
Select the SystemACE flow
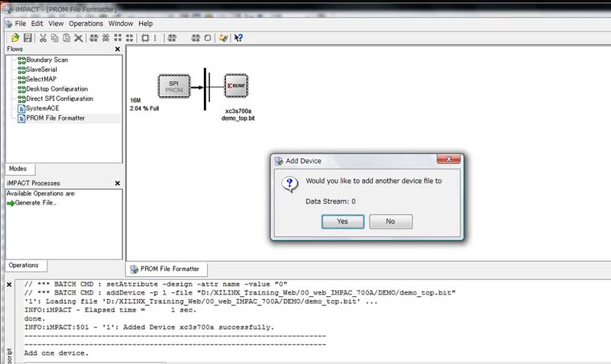[x=43, y=108]
